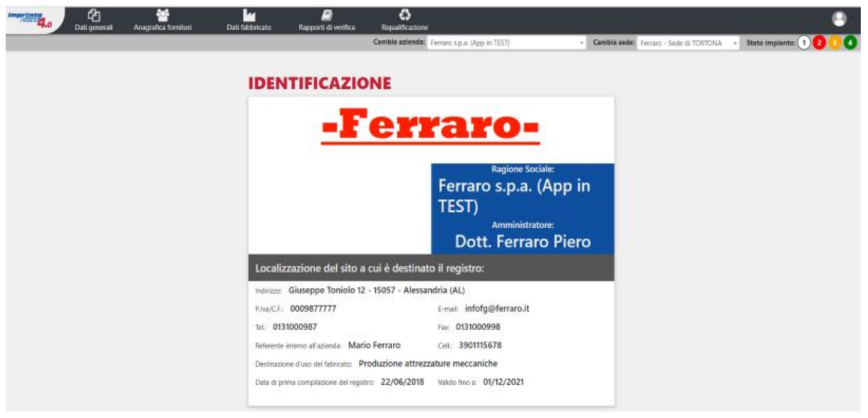Expand the Cambia sede dropdown
The width and height of the screenshot is (868, 418).
[688, 43]
